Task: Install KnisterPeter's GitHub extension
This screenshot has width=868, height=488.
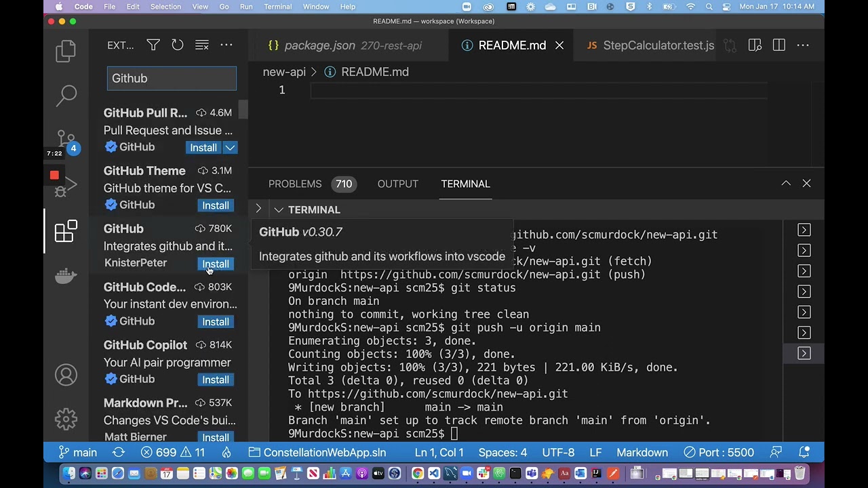Action: point(216,264)
